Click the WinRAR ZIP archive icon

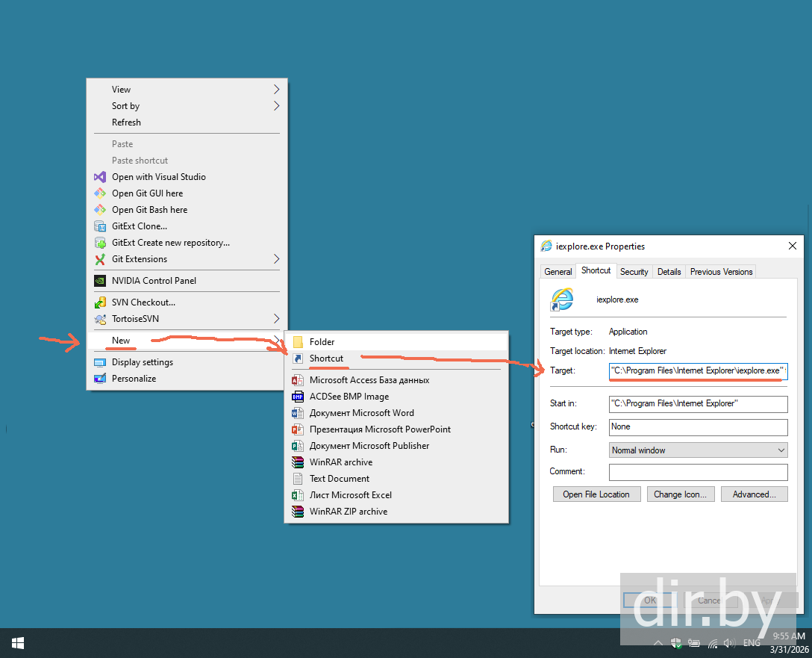tap(298, 512)
